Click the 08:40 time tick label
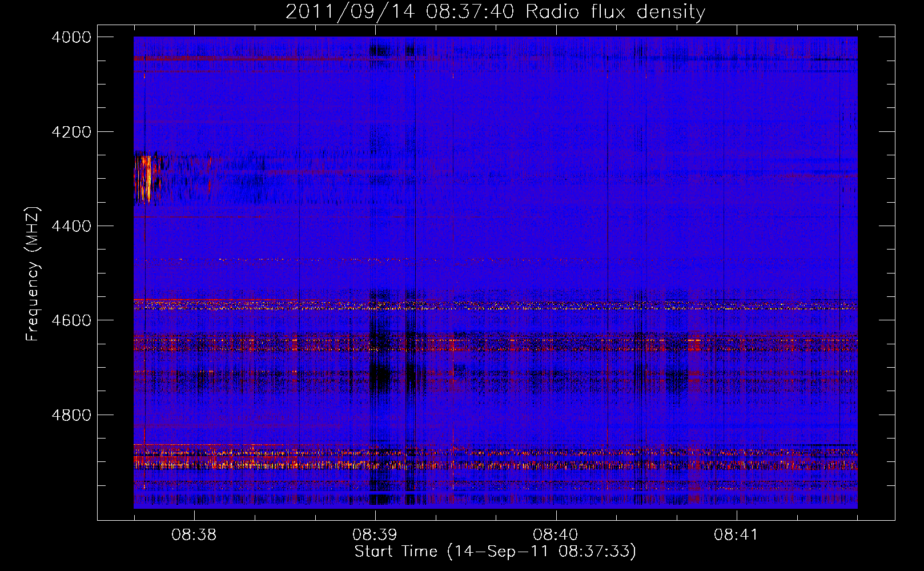Screen dimensions: 924x571 pos(555,535)
